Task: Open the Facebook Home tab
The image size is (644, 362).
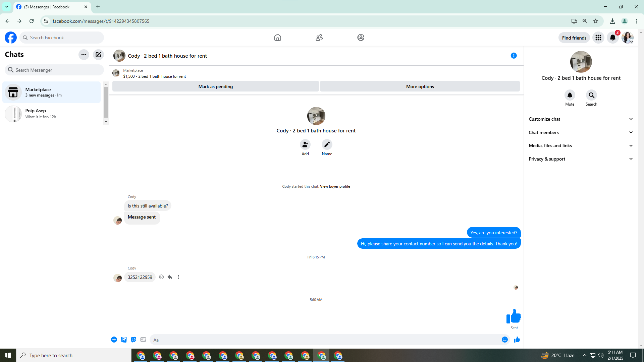Action: pos(277,38)
